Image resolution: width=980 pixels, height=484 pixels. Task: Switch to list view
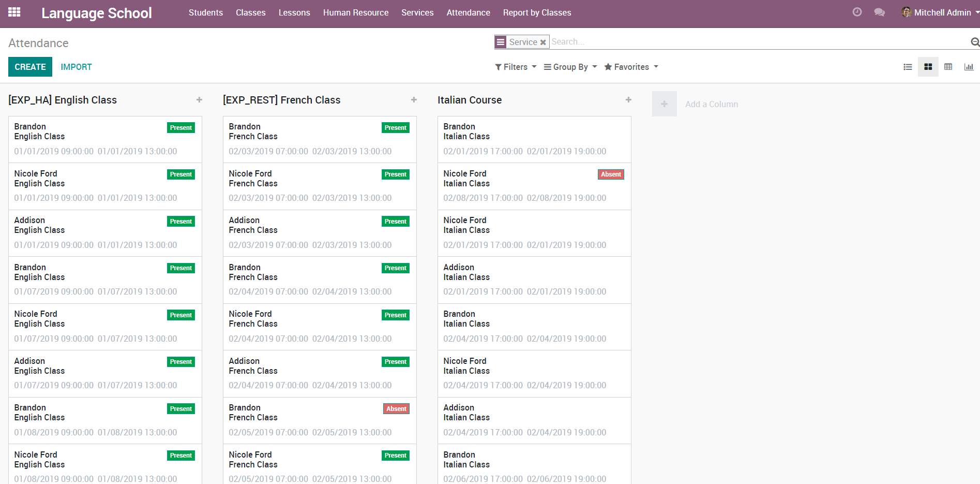click(x=908, y=67)
